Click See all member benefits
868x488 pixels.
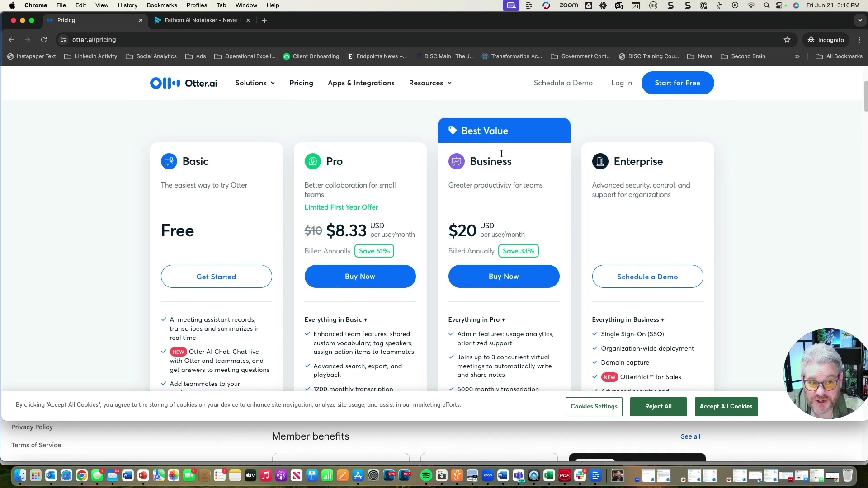coord(691,436)
